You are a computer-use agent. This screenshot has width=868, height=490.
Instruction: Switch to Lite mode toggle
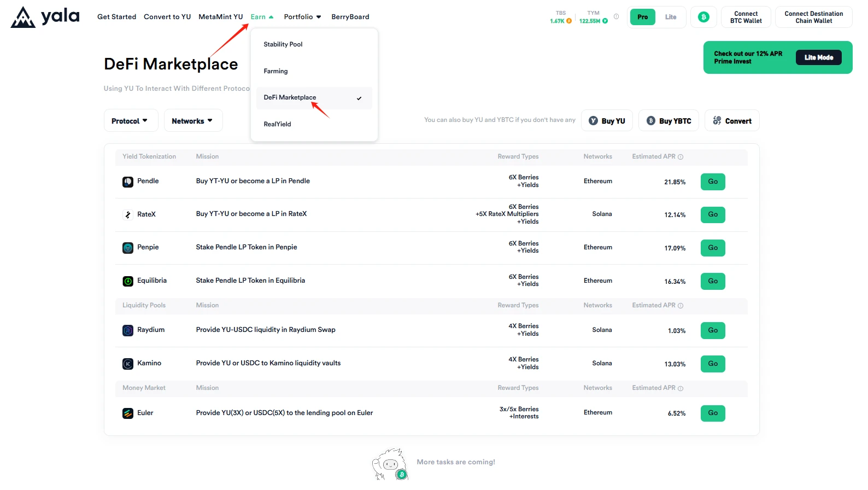[671, 17]
